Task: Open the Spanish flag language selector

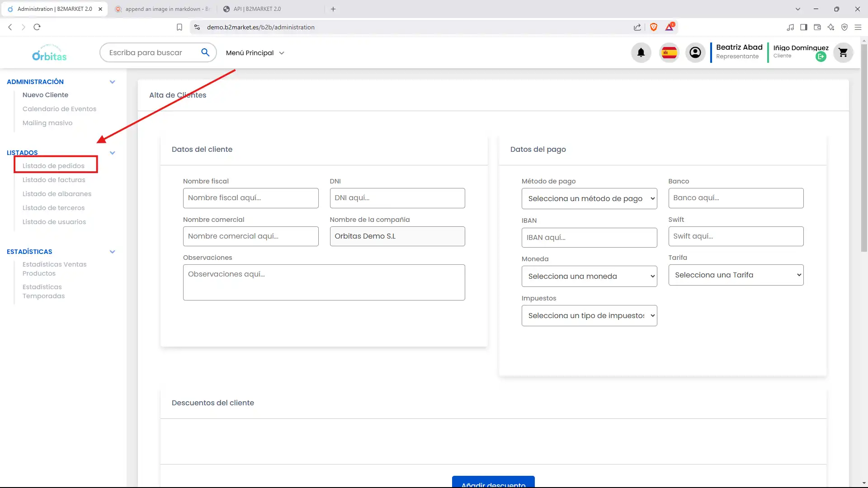Action: pos(669,53)
